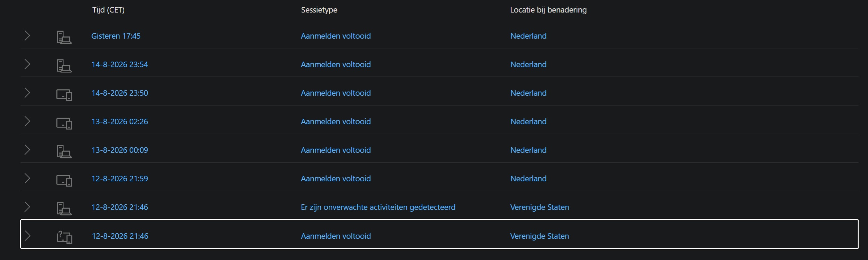Click the 'Tijd (CET)' column header

[108, 10]
